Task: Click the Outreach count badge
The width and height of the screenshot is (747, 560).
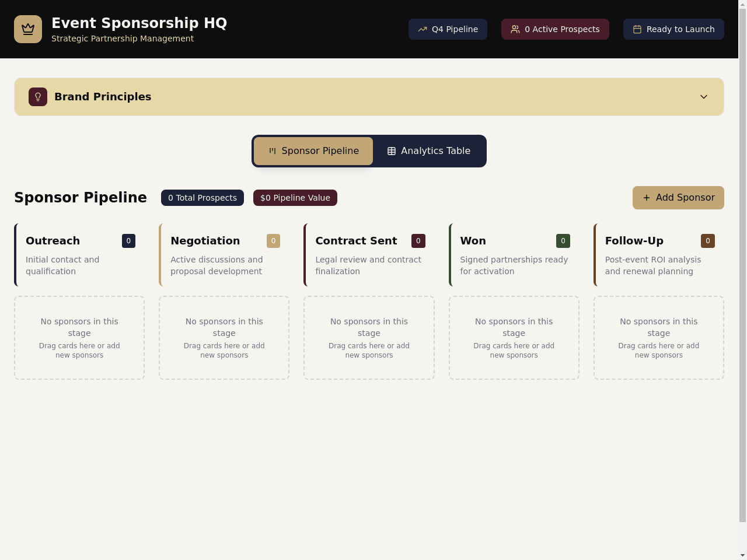Action: pos(128,241)
